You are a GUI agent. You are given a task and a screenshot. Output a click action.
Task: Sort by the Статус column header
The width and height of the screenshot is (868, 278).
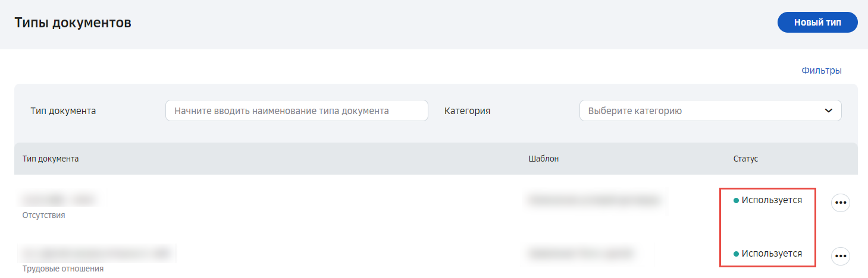pyautogui.click(x=746, y=159)
